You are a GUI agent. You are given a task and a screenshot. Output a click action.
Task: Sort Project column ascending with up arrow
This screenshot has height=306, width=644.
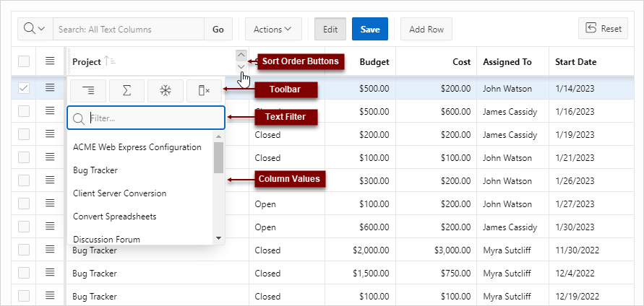tap(241, 55)
